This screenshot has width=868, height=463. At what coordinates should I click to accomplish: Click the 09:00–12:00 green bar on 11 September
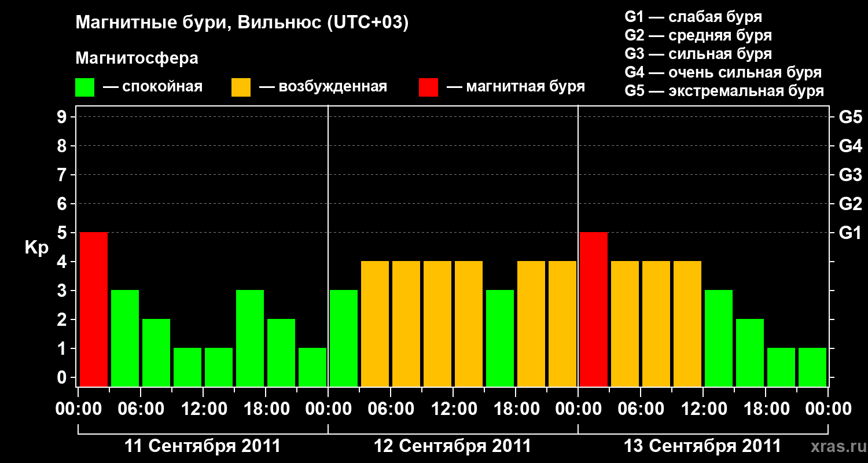click(x=187, y=368)
